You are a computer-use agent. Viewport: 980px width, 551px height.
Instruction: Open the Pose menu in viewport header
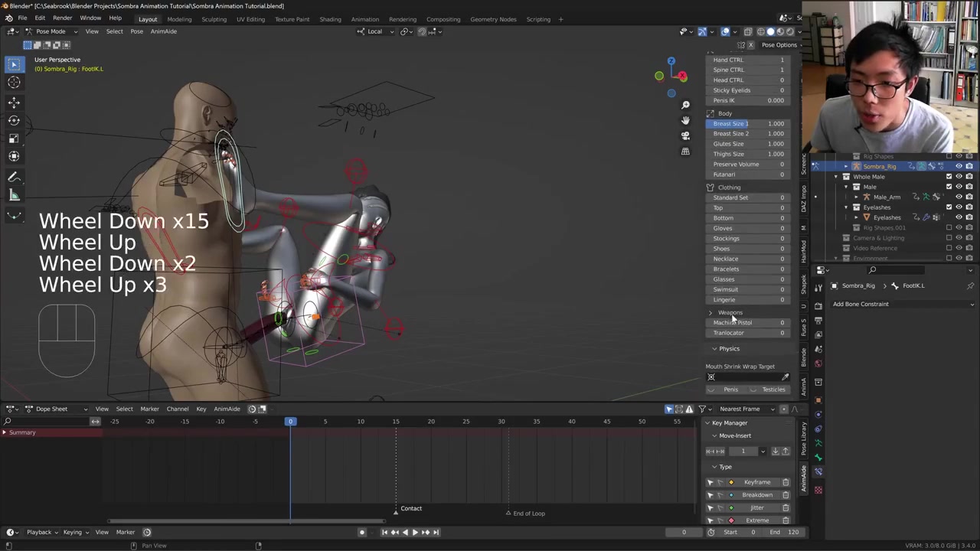click(x=136, y=31)
